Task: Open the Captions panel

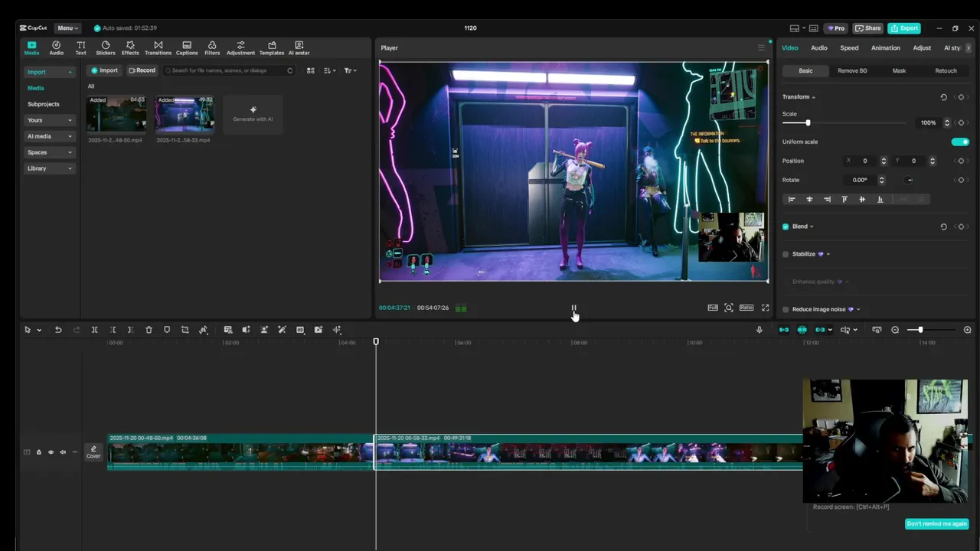Action: click(x=187, y=48)
